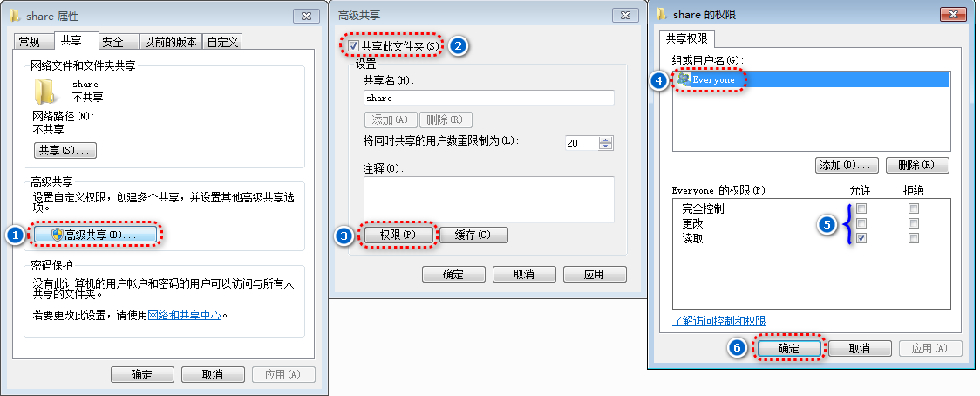Viewport: 980px width, 396px height.
Task: Click the 缓存 (Caching) button
Action: click(x=473, y=236)
